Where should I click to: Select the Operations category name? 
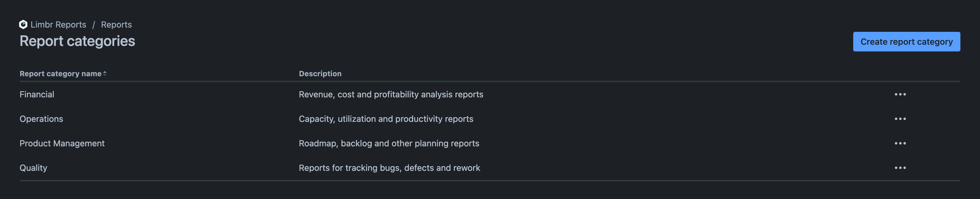(x=41, y=118)
